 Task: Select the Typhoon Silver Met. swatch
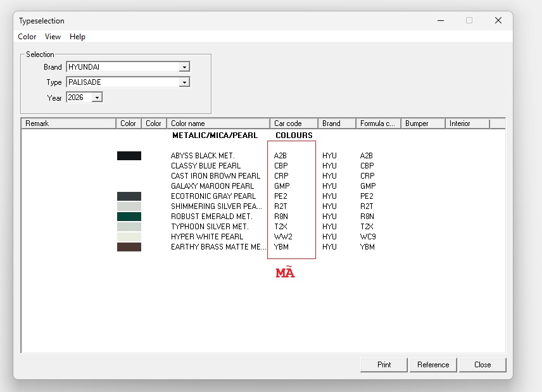pos(129,227)
